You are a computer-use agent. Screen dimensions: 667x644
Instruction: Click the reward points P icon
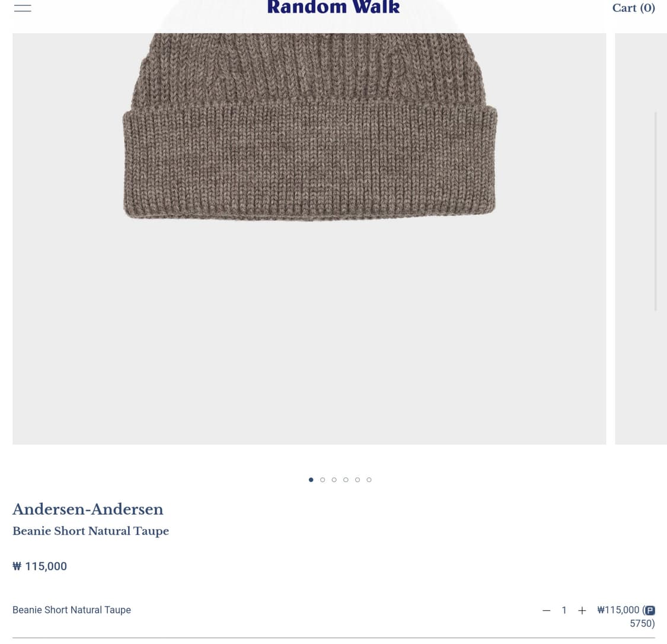(650, 610)
